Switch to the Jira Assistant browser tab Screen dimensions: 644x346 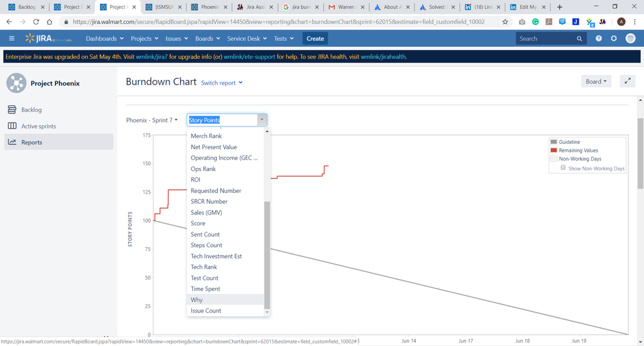click(x=255, y=7)
